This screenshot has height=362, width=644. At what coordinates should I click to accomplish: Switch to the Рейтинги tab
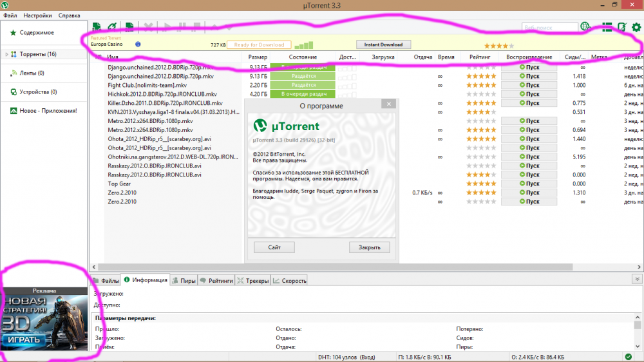[216, 281]
